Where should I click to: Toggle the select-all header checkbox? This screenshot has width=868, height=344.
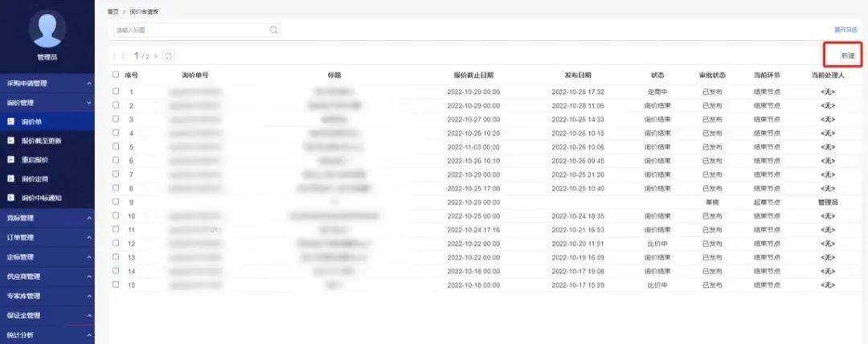click(x=116, y=75)
